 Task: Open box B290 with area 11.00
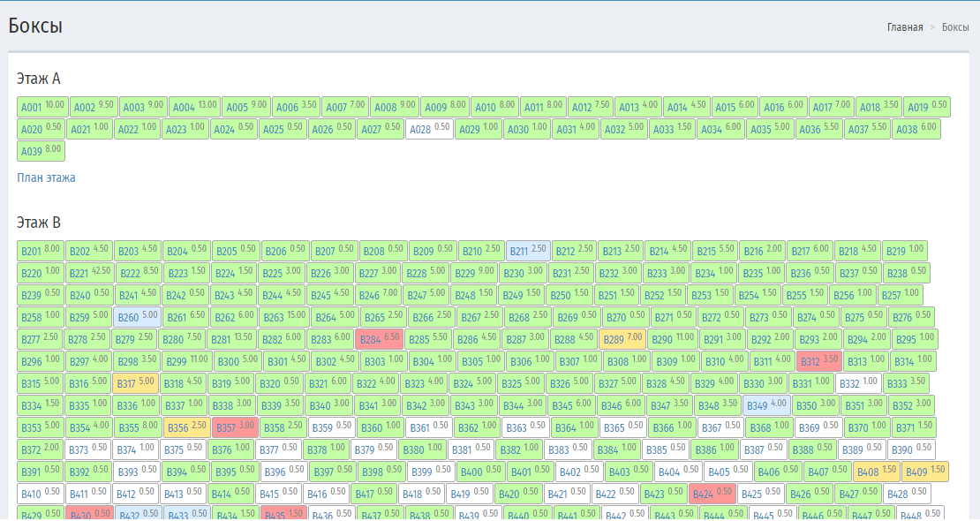673,339
